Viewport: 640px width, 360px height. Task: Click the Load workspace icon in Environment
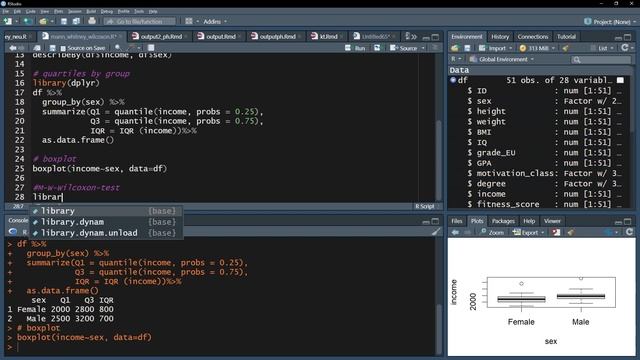455,48
